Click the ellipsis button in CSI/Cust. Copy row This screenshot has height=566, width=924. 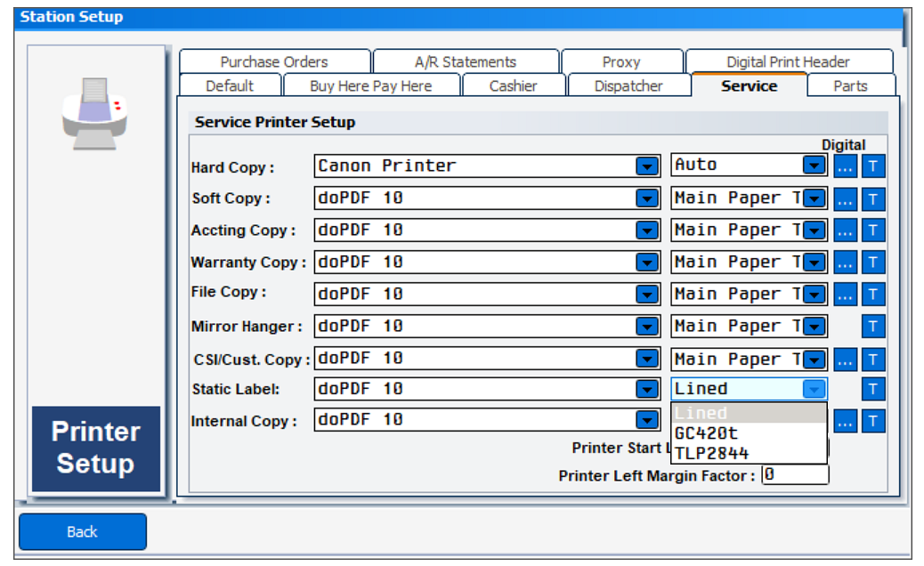click(845, 360)
